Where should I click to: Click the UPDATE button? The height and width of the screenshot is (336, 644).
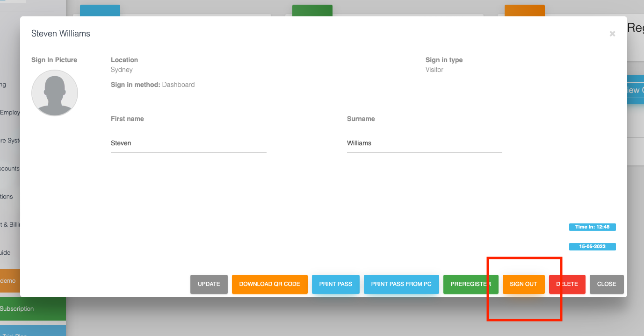click(x=209, y=284)
